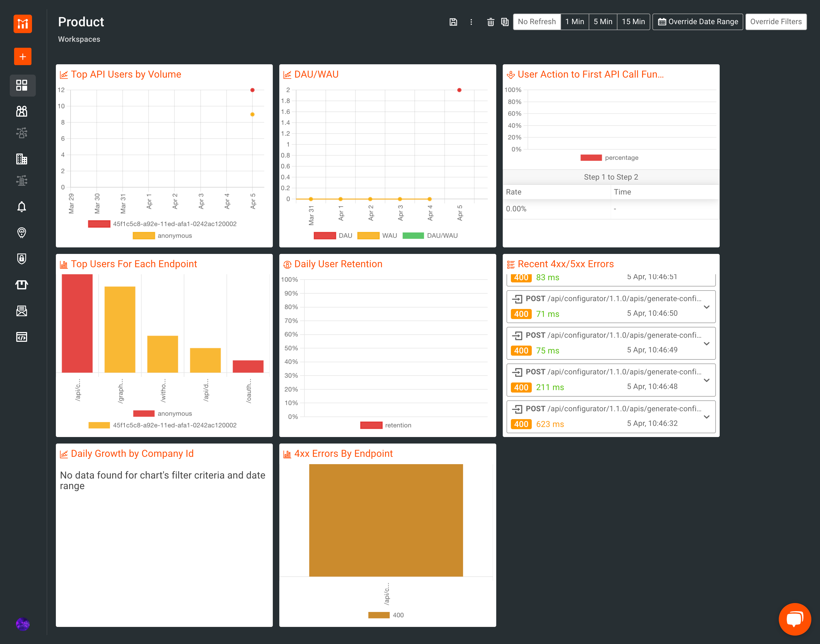The width and height of the screenshot is (820, 644).
Task: Click the large 400 bar in 4xx Errors chart
Action: tap(386, 520)
